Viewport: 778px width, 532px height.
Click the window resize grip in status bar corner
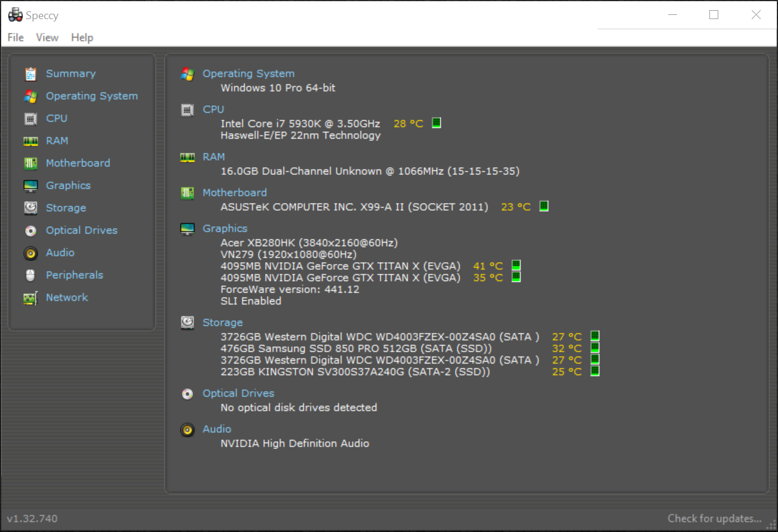pyautogui.click(x=771, y=524)
